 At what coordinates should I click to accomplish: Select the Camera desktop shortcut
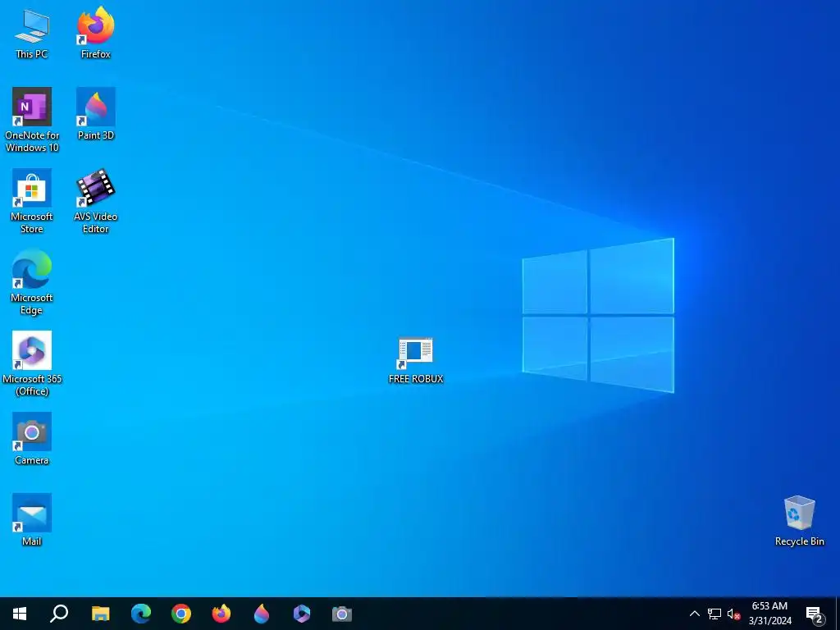pos(32,439)
